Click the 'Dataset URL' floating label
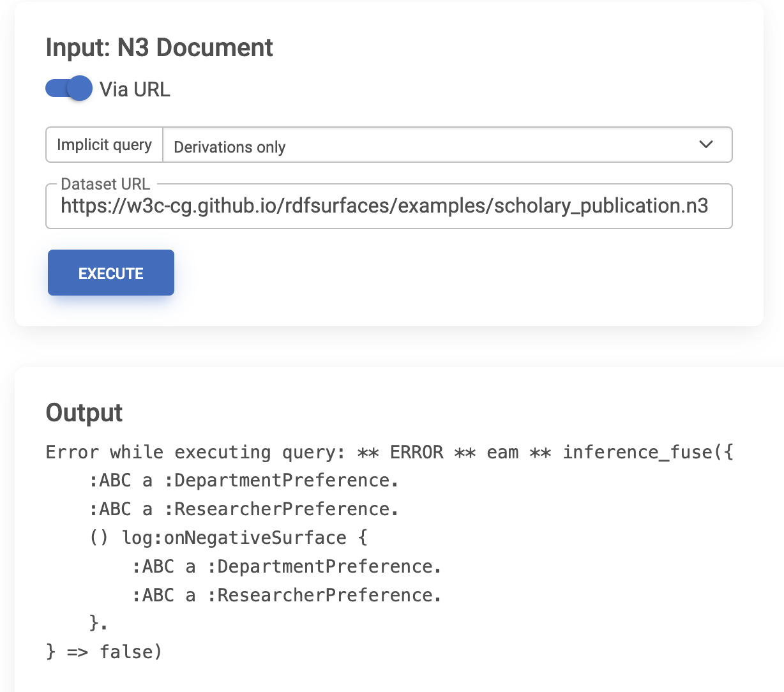The width and height of the screenshot is (784, 692). [105, 184]
